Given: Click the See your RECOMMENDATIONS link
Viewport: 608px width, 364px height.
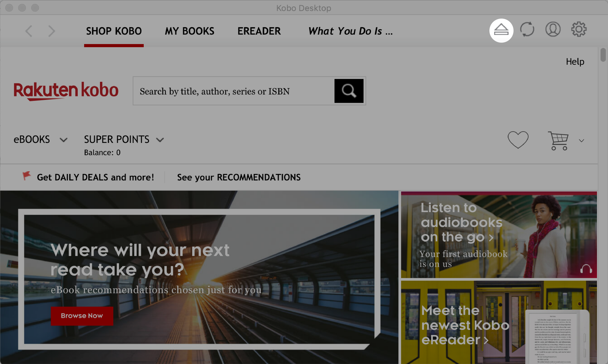Looking at the screenshot, I should (239, 177).
